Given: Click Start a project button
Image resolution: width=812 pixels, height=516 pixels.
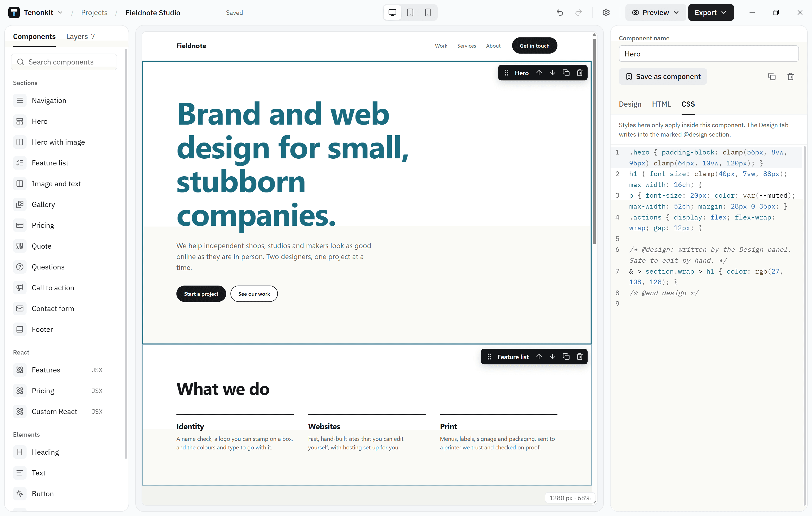Looking at the screenshot, I should (201, 294).
